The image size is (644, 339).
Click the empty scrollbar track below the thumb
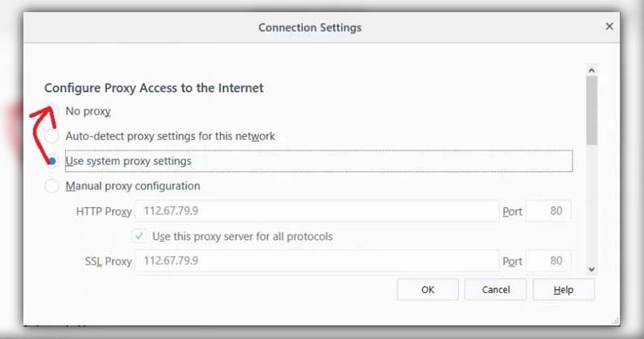tap(592, 205)
